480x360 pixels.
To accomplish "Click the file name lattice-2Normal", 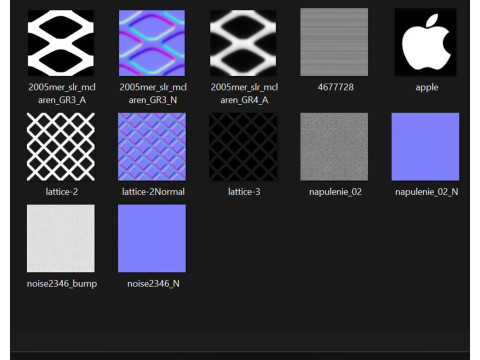I will [x=153, y=192].
